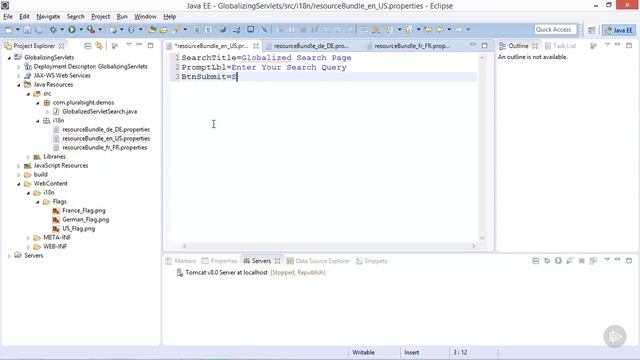Toggle Link with Editor in Project Explorer
640x360 pixels.
click(99, 46)
